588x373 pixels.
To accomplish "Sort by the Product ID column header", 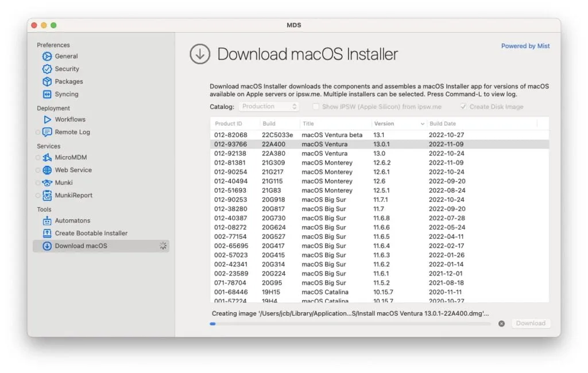I will click(229, 124).
